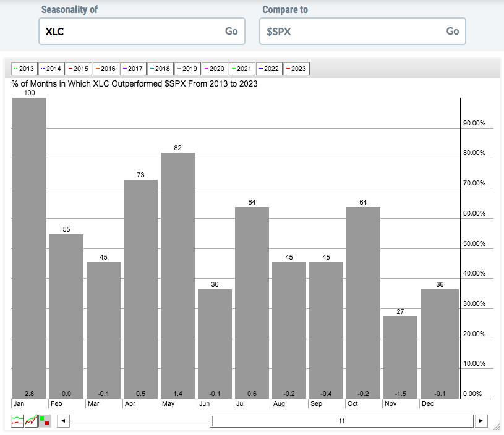Toggle the 2013 year legend

pyautogui.click(x=24, y=69)
